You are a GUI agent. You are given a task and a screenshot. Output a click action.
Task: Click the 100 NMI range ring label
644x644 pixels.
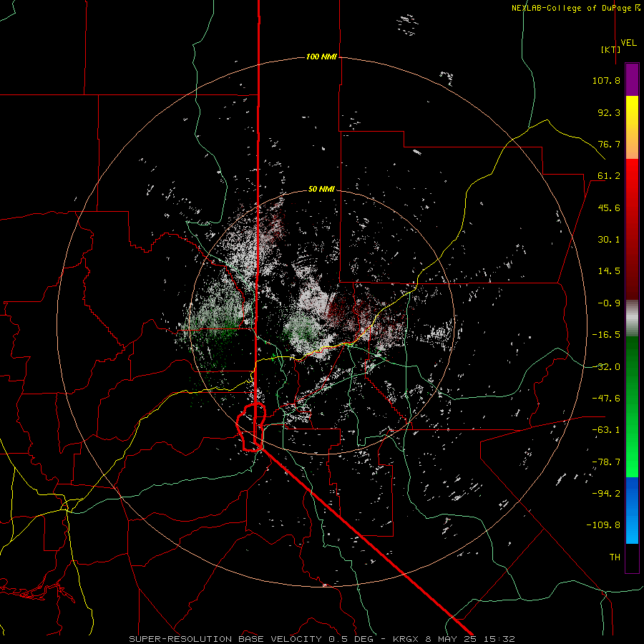point(321,57)
